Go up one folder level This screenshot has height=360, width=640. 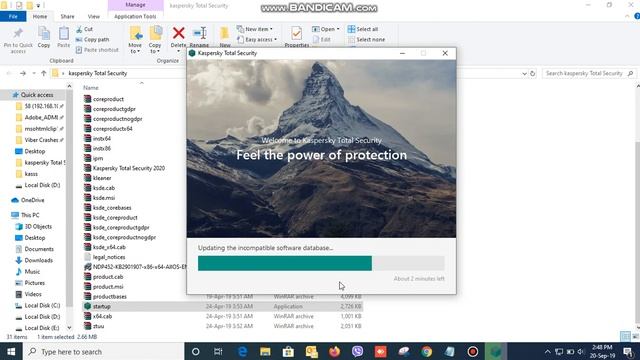pos(44,73)
